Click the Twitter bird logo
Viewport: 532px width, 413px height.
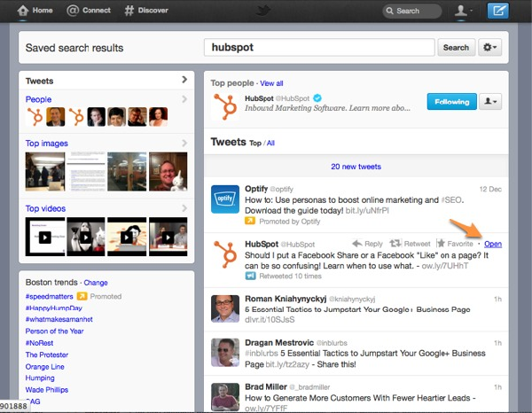(x=263, y=11)
